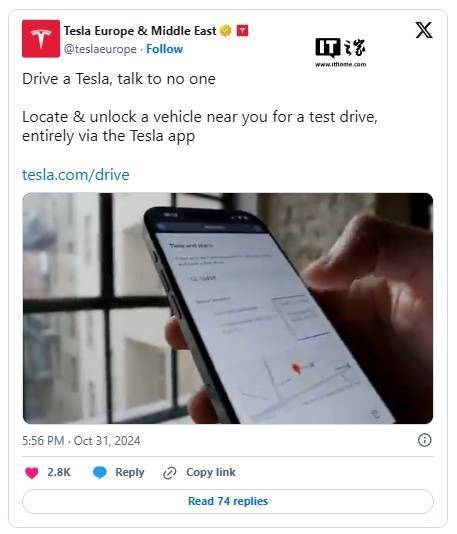Click Tesla Europe & Middle East name
The height and width of the screenshot is (534, 457).
tap(140, 31)
